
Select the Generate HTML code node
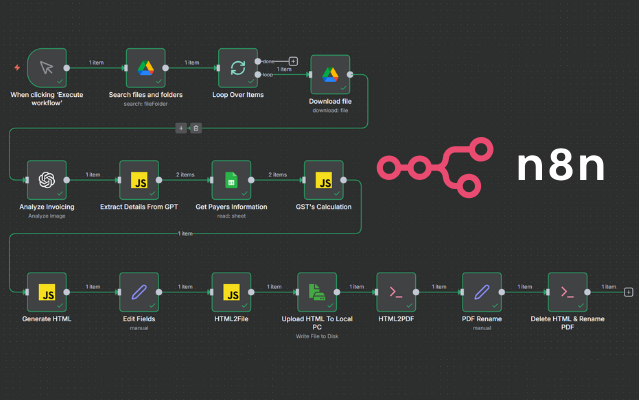[x=46, y=291]
